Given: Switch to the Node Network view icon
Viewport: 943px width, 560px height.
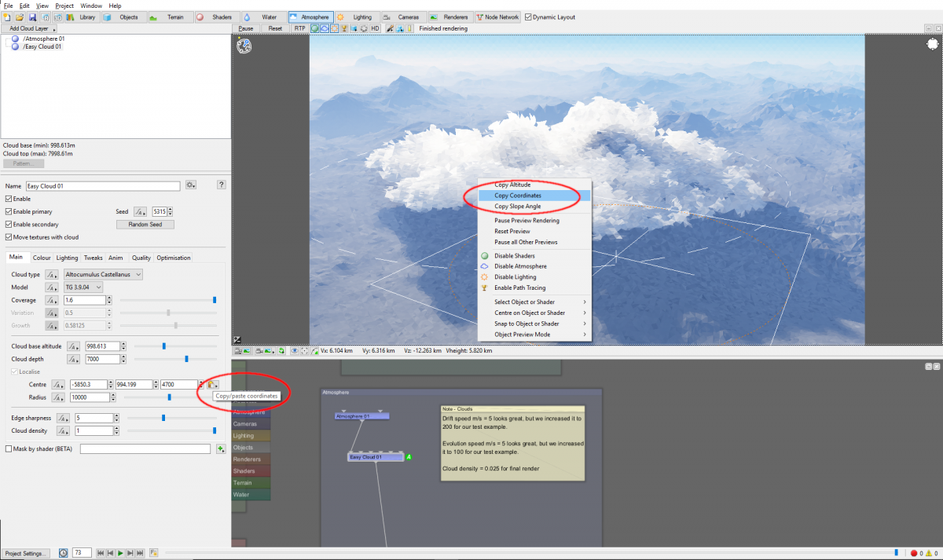Looking at the screenshot, I should (497, 16).
